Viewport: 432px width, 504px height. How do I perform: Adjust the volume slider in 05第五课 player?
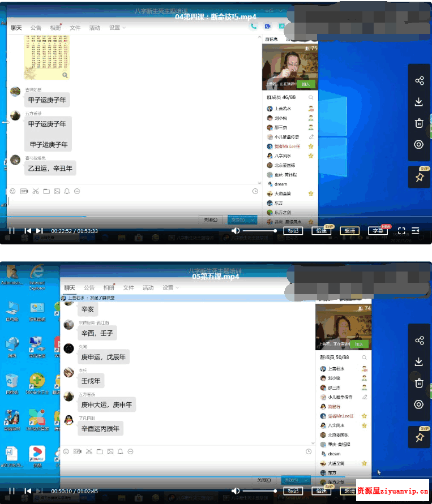260,491
